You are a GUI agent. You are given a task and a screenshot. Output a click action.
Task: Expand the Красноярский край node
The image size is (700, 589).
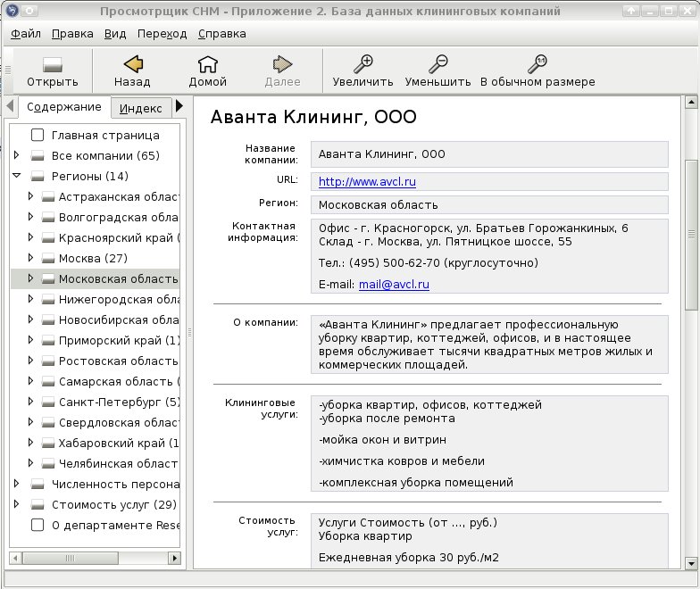(x=30, y=237)
